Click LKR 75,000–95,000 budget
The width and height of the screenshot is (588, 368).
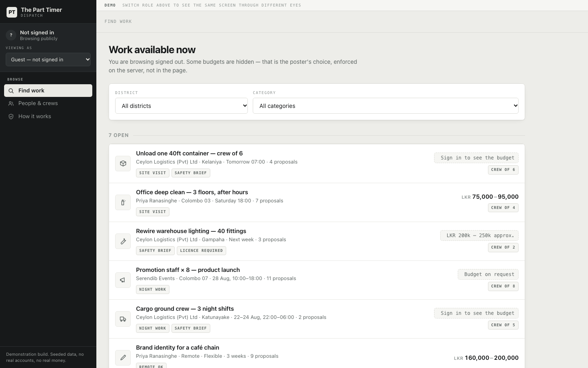tap(490, 197)
